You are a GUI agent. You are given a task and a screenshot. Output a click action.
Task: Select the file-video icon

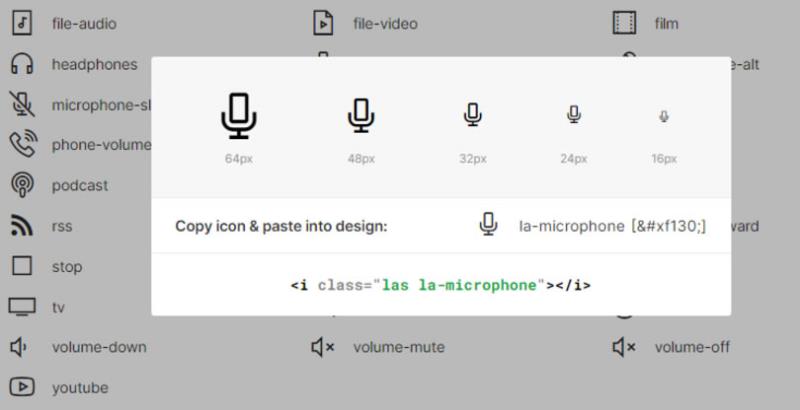323,23
